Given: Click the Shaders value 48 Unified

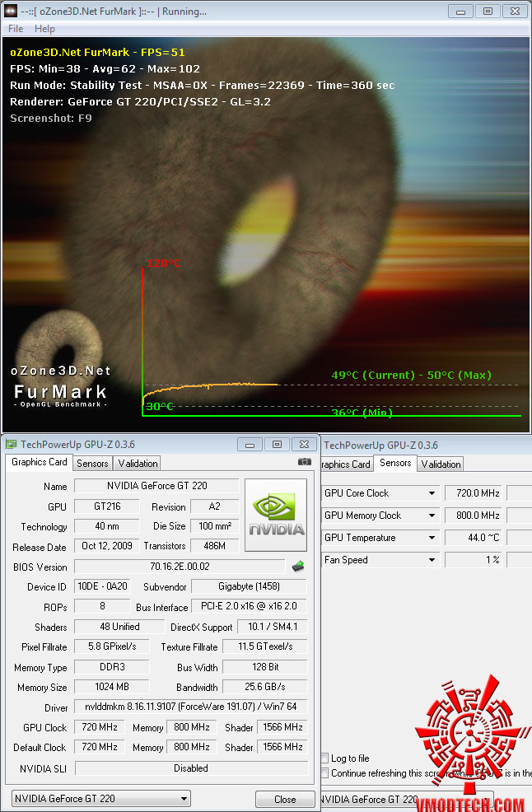Looking at the screenshot, I should (119, 627).
